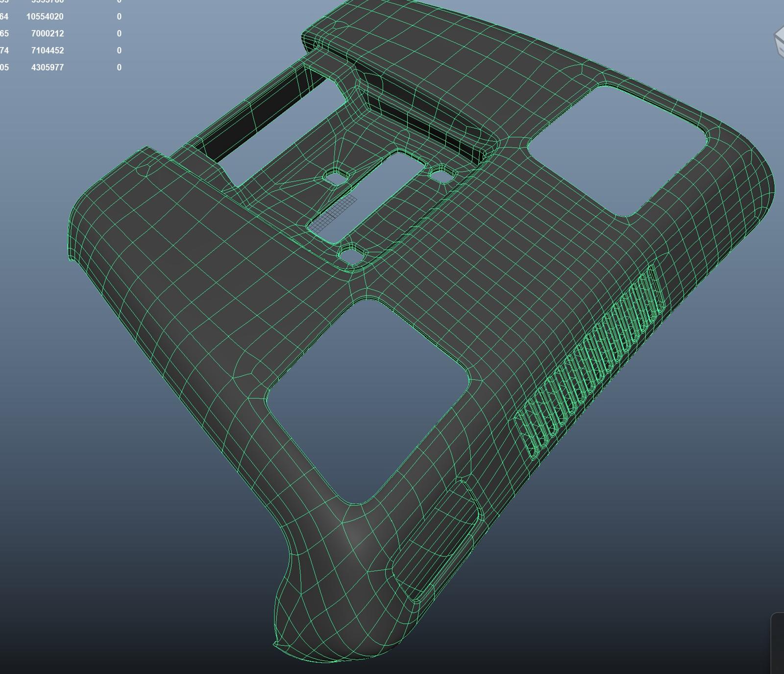Click the value 10554020 in the HUD

[x=45, y=17]
